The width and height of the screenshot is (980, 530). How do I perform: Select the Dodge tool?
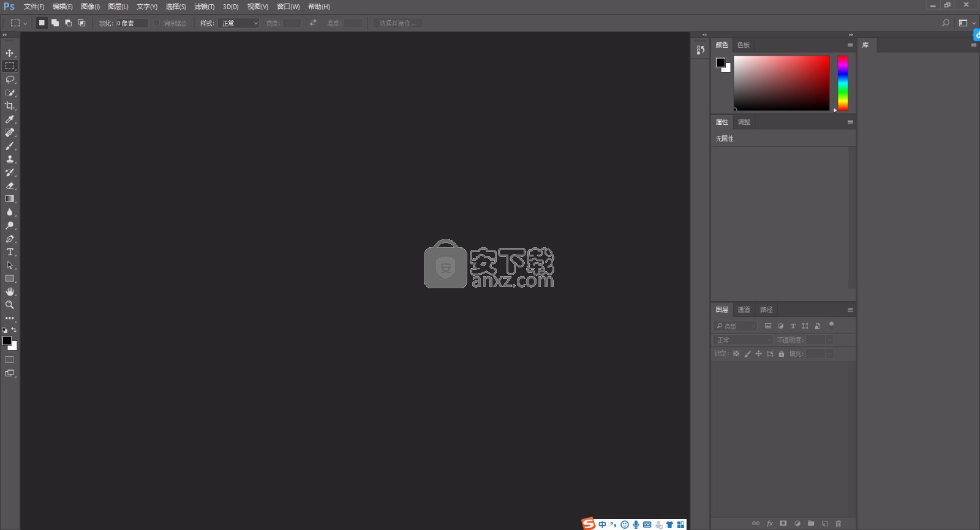[10, 225]
